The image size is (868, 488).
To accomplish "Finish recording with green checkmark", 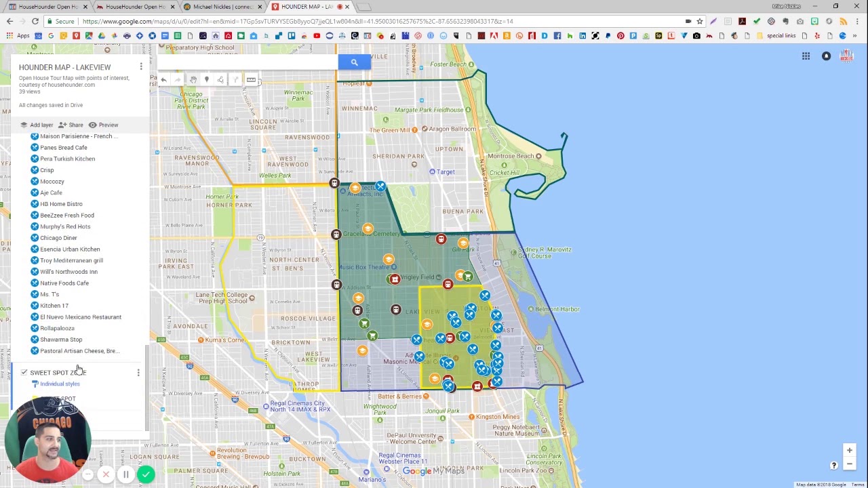I will (146, 474).
